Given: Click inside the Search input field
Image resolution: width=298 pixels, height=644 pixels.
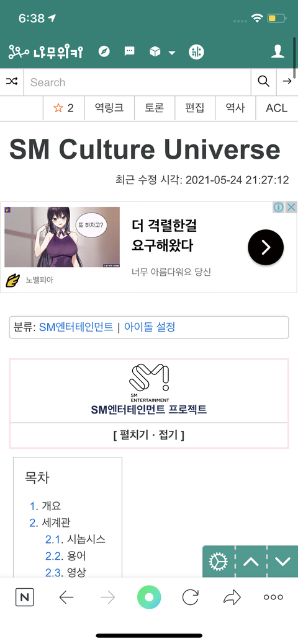Looking at the screenshot, I should click(x=137, y=82).
